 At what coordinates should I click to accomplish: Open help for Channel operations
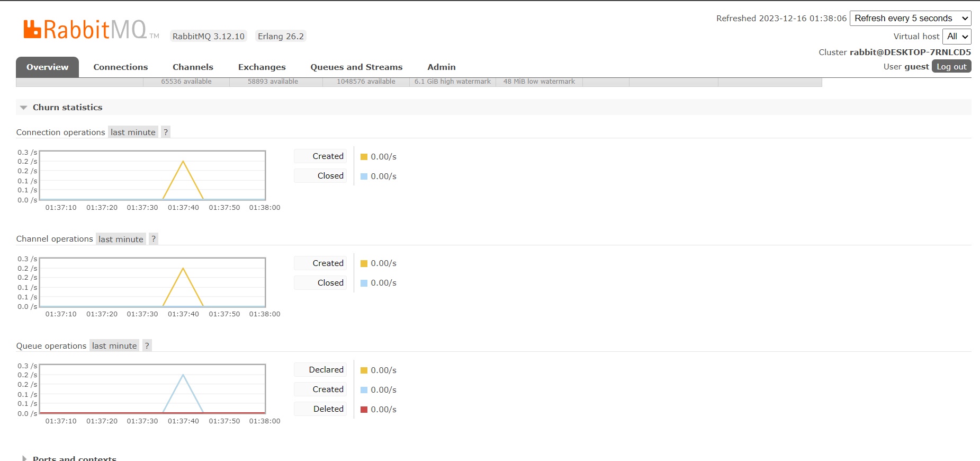pos(154,239)
